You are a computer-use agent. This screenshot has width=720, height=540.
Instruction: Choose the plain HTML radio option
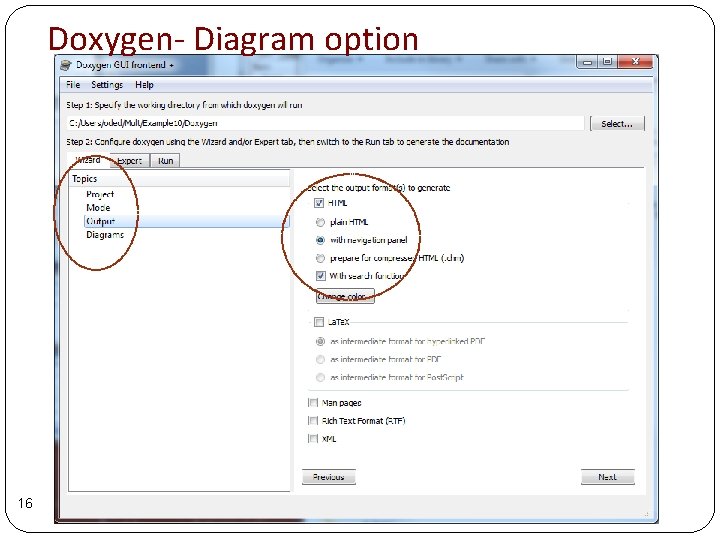click(x=321, y=222)
